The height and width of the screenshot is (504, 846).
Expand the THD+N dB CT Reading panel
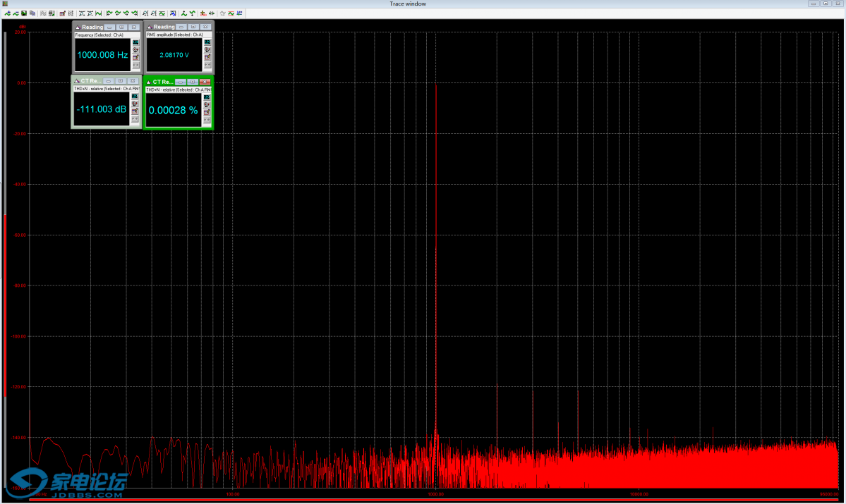coord(121,80)
